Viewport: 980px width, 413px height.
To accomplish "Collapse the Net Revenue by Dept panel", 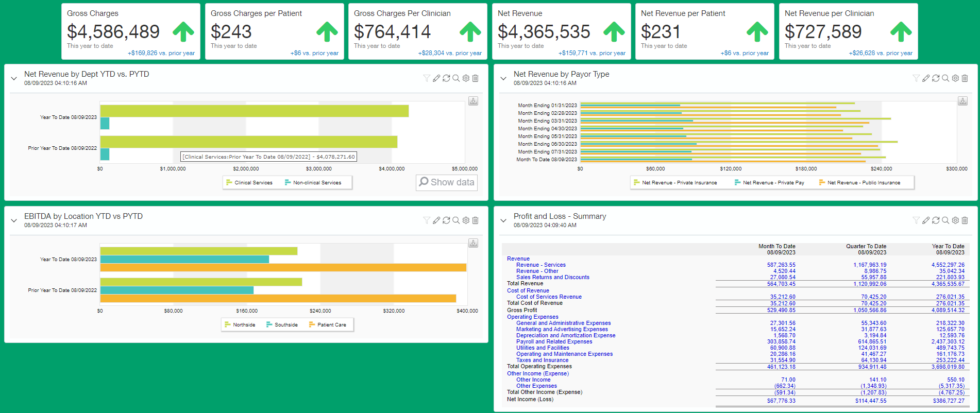I will pyautogui.click(x=14, y=79).
